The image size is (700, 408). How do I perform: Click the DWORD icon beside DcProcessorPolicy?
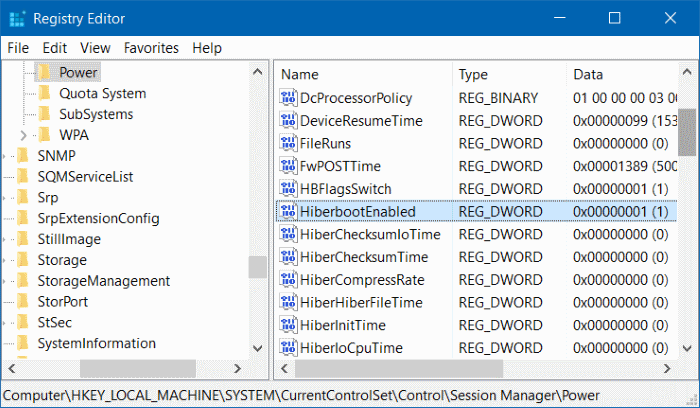(288, 97)
